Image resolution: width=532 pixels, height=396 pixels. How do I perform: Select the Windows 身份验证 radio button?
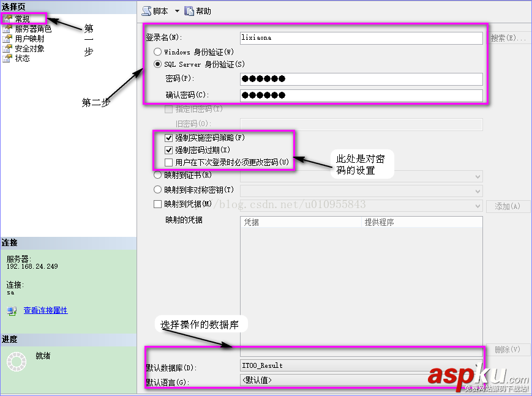(159, 52)
